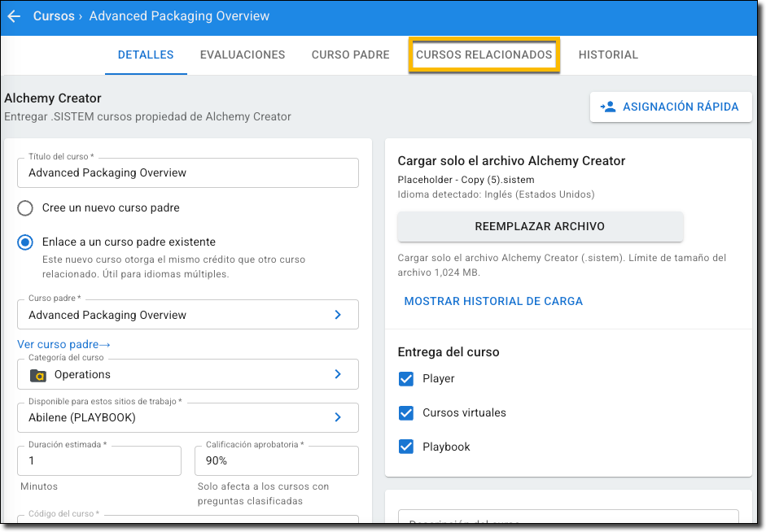Go to Cursos in the breadcrumb
Screen dimensions: 766x532
pos(54,16)
